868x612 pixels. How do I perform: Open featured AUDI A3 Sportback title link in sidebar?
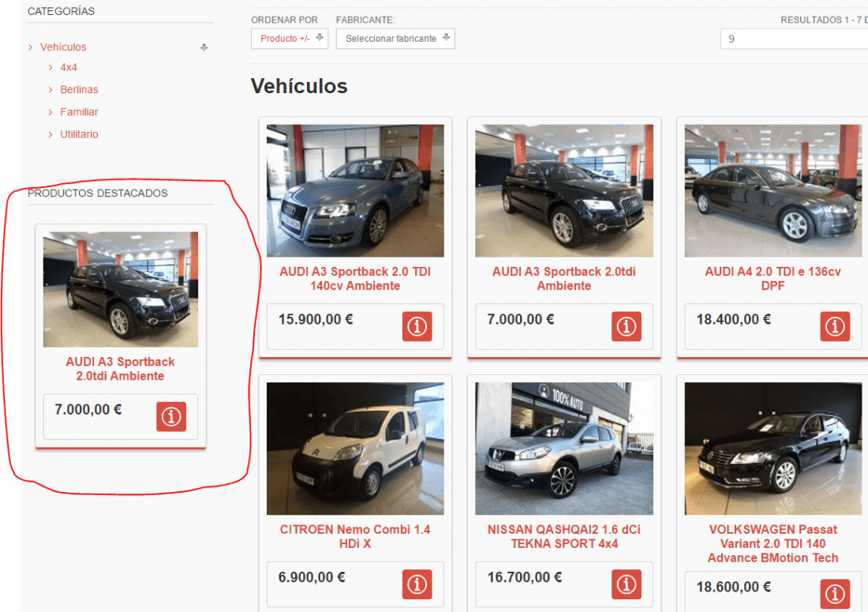(120, 369)
